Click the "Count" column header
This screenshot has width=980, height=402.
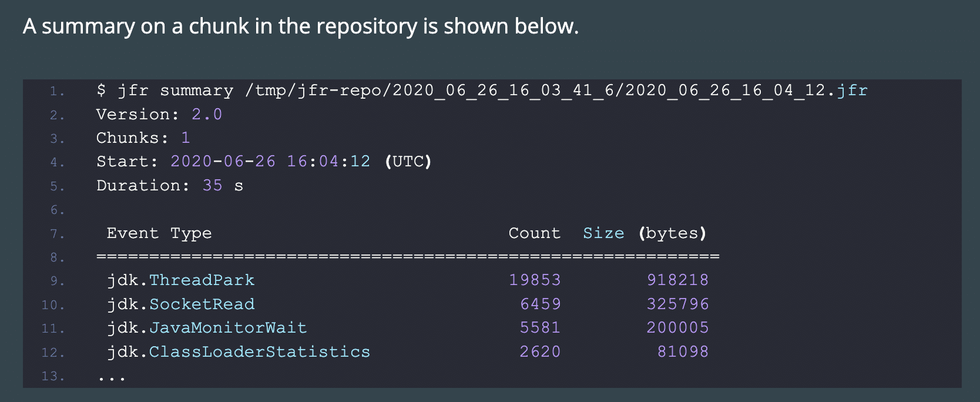[x=534, y=233]
